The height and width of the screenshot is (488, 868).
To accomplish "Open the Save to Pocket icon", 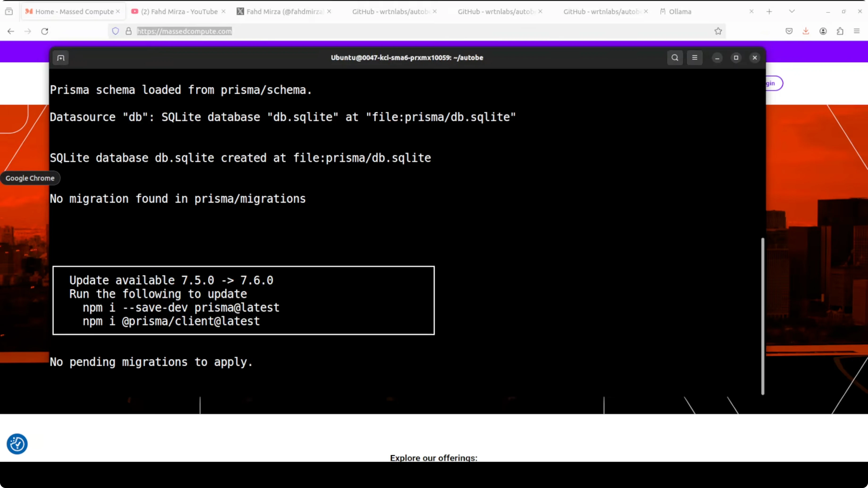I will [789, 31].
